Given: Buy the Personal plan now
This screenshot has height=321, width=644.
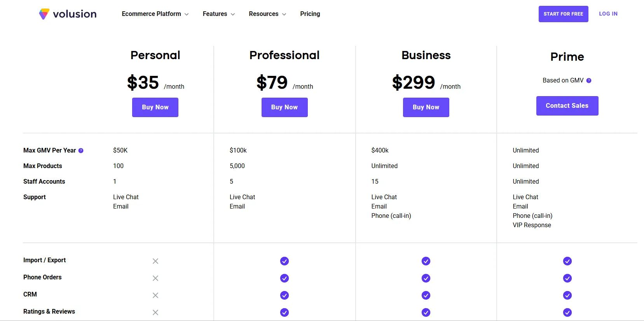Looking at the screenshot, I should [155, 107].
